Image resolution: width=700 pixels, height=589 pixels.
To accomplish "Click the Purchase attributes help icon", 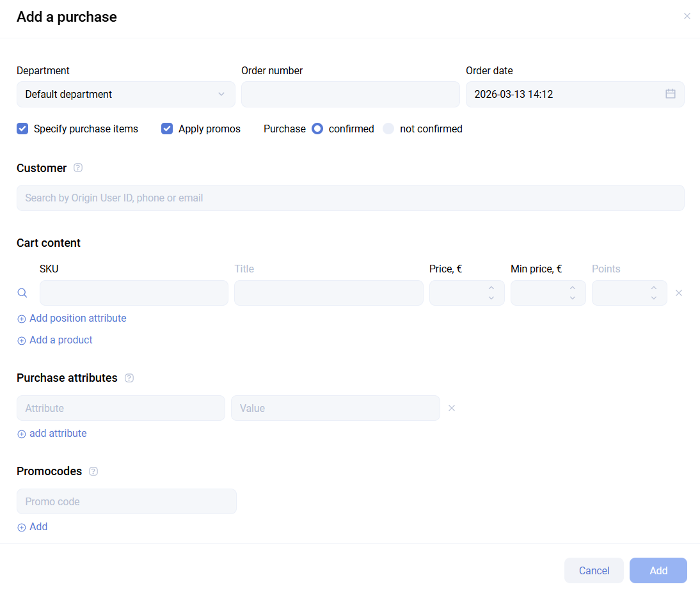I will 129,378.
